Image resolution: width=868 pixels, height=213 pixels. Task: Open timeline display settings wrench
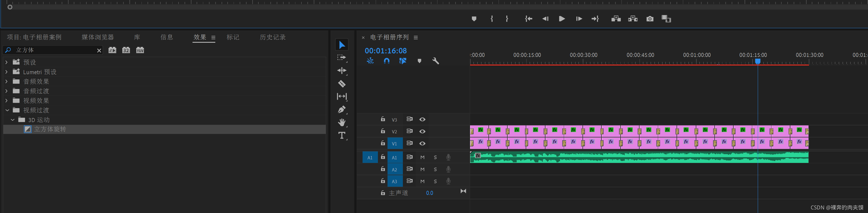435,61
